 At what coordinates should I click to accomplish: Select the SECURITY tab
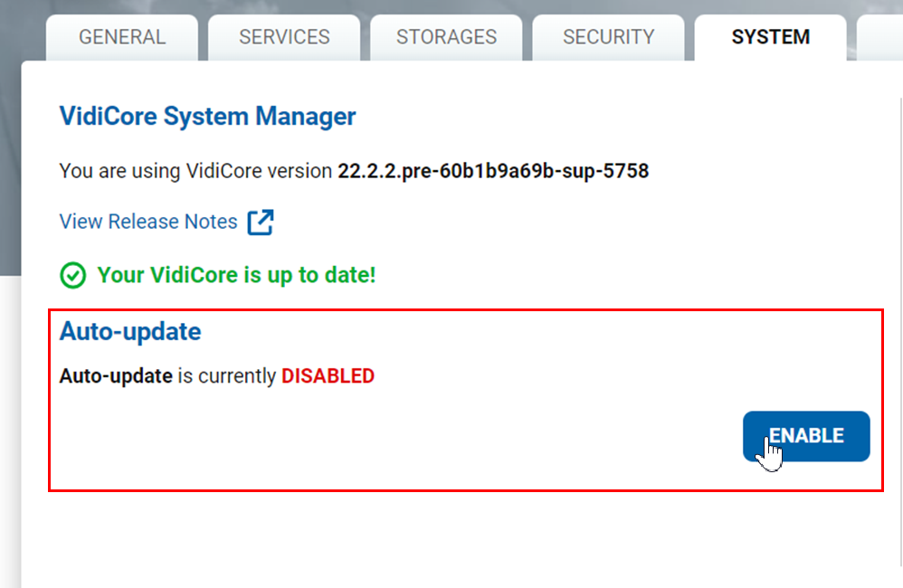pyautogui.click(x=608, y=38)
